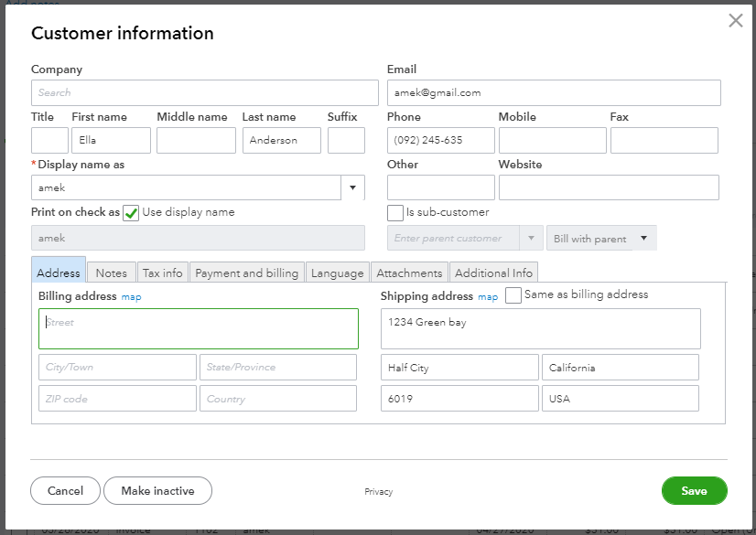Viewport: 756px width, 535px height.
Task: Open the Enter parent customer dropdown
Action: pyautogui.click(x=532, y=239)
